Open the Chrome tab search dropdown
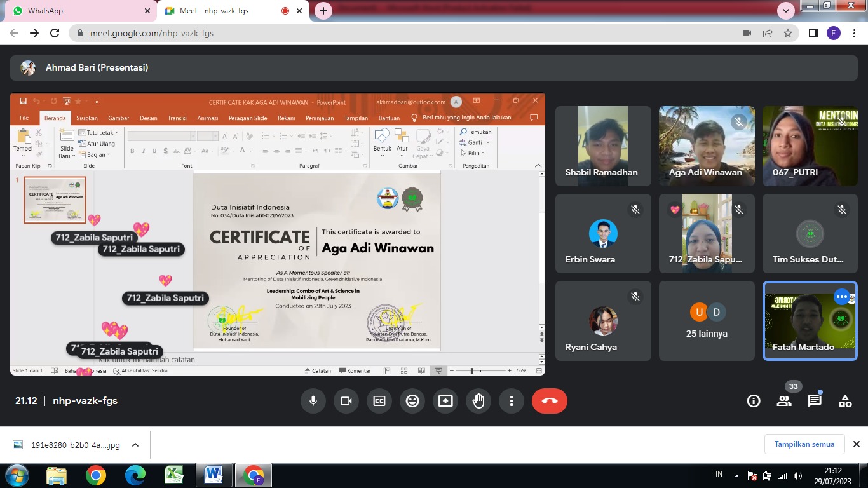 (x=786, y=11)
